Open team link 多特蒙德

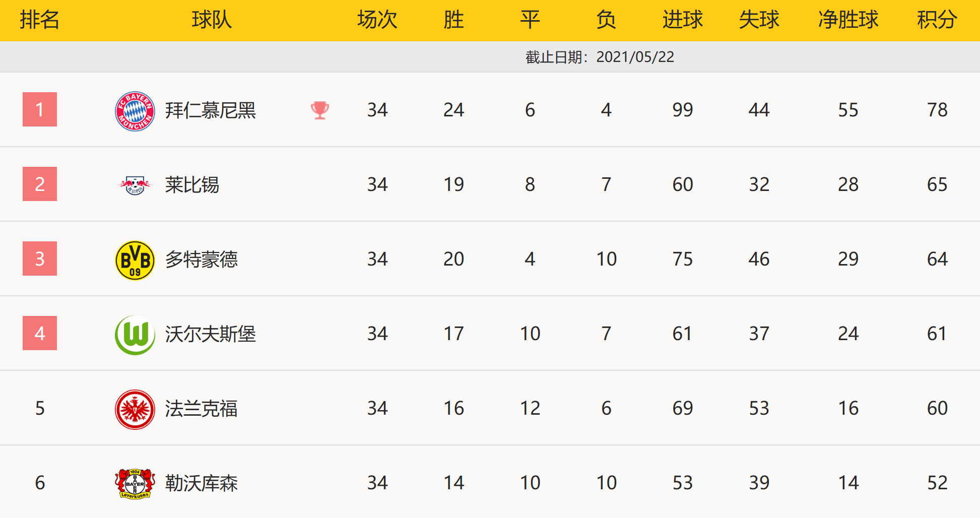pyautogui.click(x=202, y=260)
